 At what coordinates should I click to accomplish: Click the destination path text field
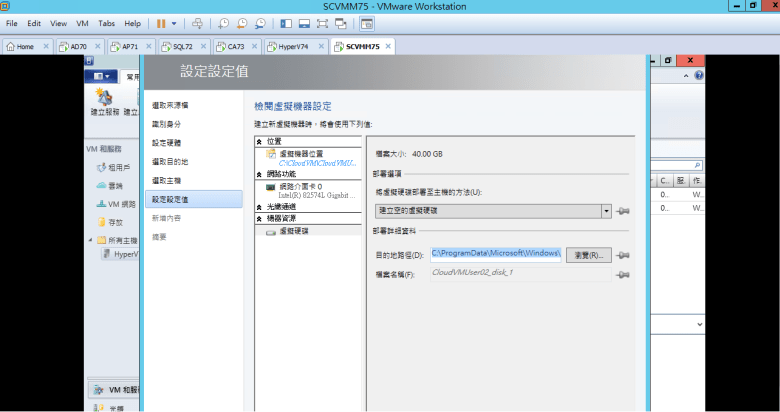(x=495, y=255)
